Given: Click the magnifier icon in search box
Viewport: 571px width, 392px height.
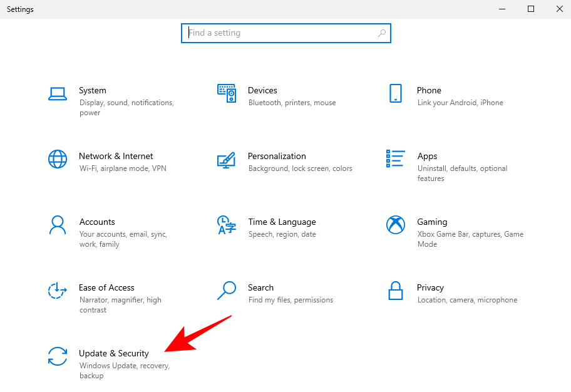Looking at the screenshot, I should (382, 33).
